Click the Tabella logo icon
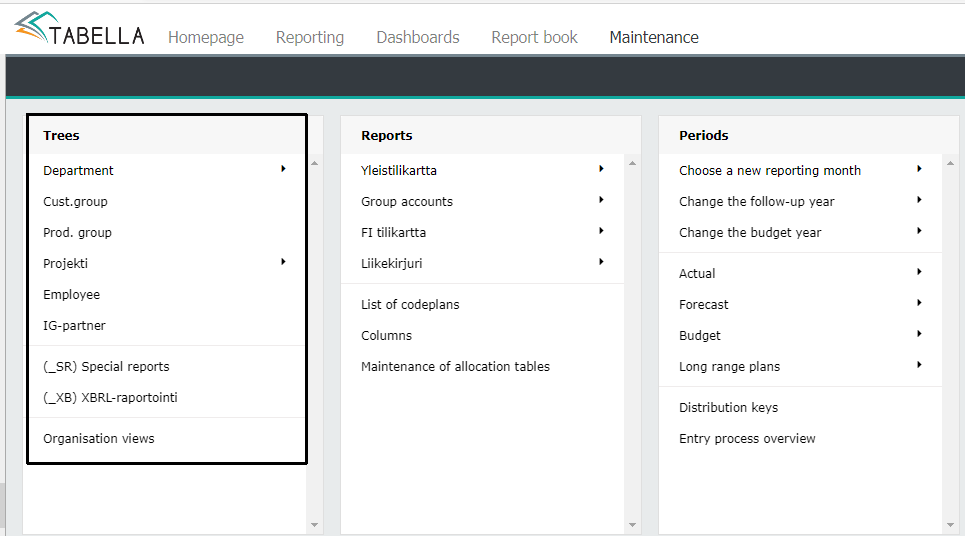 31,26
